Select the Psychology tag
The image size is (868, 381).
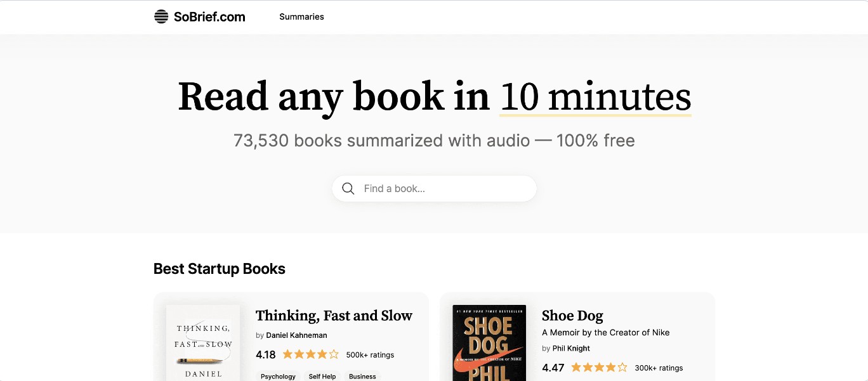tap(278, 376)
